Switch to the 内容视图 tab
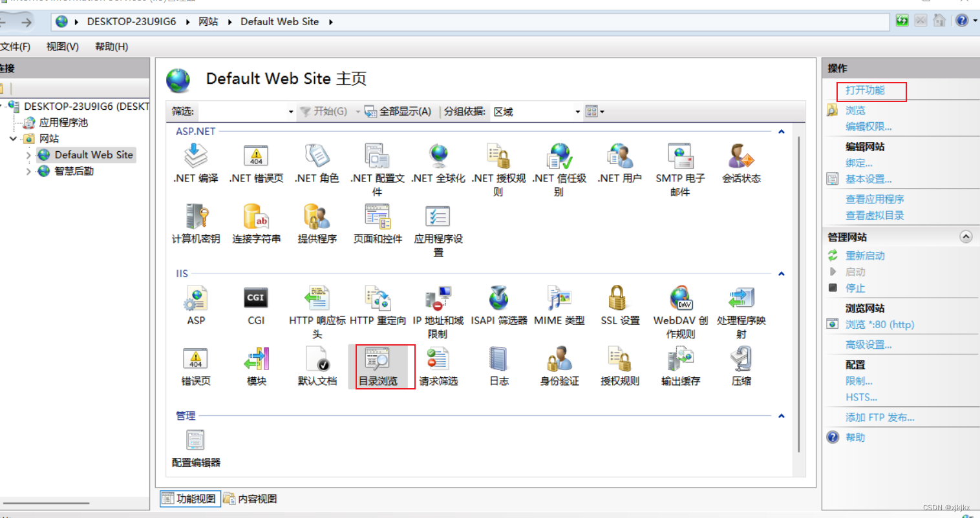The width and height of the screenshot is (980, 518). point(250,499)
